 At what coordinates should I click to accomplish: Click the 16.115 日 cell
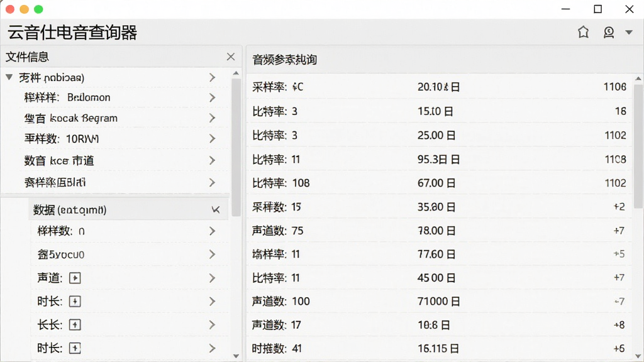pyautogui.click(x=438, y=349)
